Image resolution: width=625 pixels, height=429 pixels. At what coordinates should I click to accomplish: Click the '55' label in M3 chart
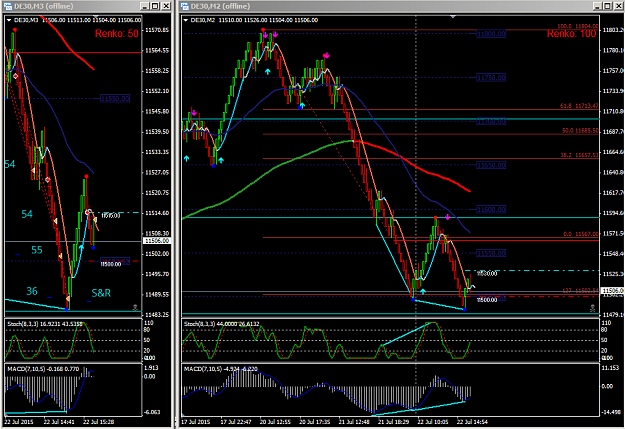[37, 250]
